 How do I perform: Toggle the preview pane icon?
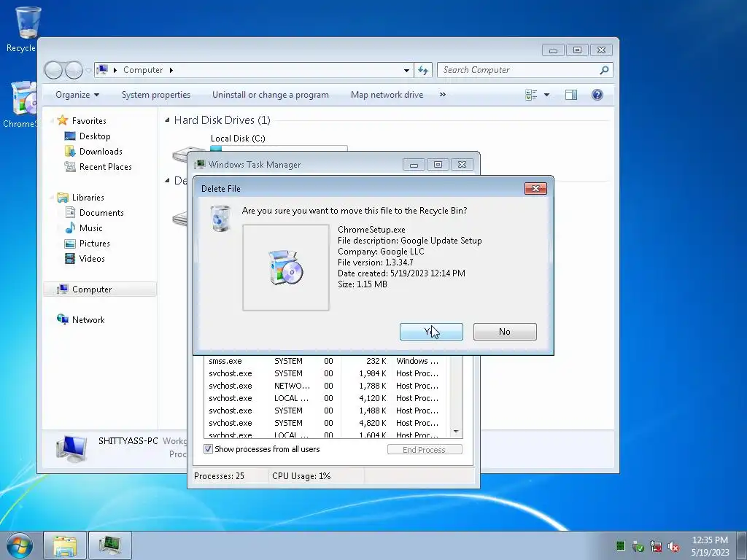571,95
